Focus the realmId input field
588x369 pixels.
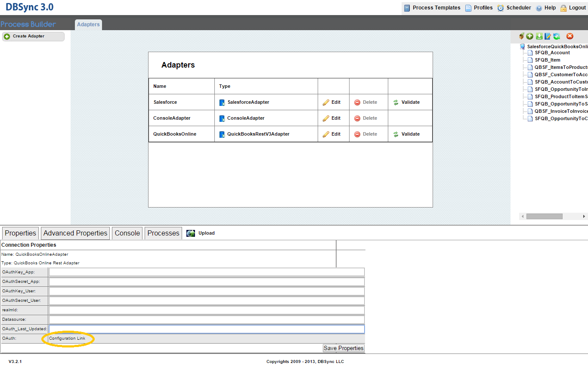click(207, 310)
